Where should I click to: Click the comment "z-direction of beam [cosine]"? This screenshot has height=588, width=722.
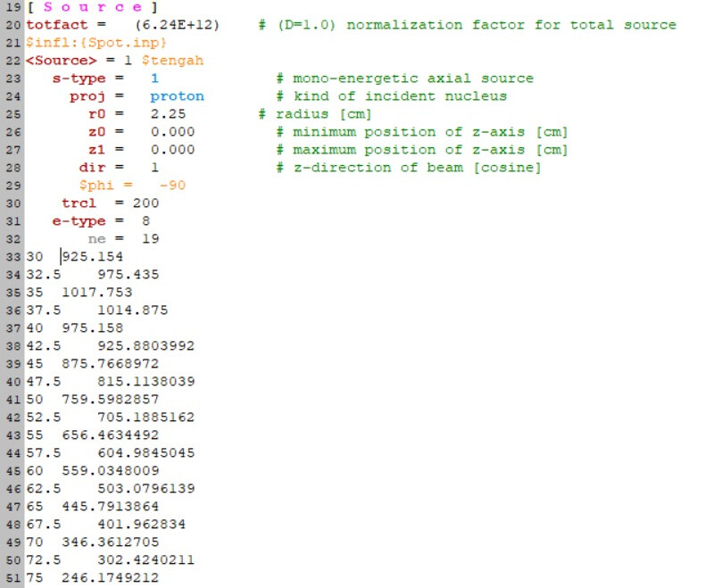[x=417, y=168]
